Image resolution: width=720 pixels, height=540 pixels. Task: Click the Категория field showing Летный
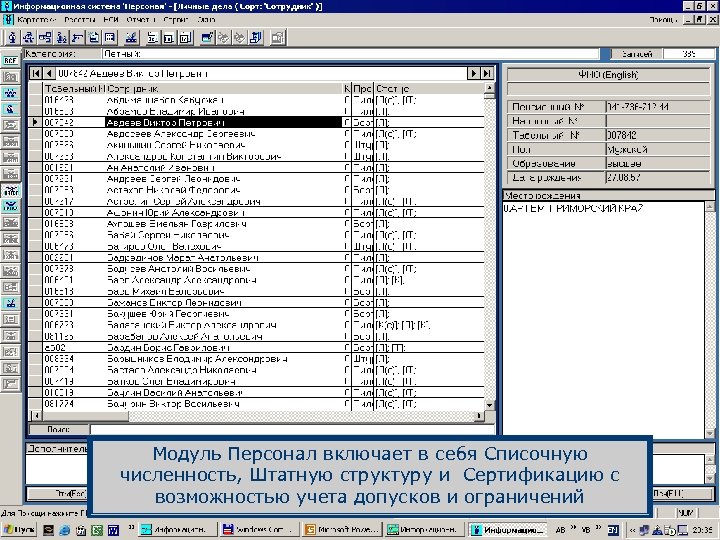click(350, 54)
